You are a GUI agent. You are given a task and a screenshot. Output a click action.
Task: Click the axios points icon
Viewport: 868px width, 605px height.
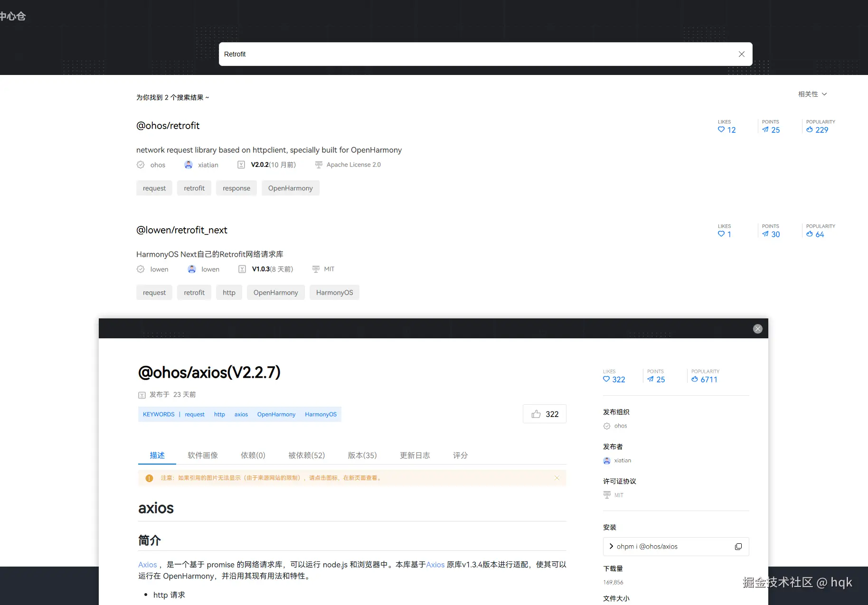pyautogui.click(x=651, y=379)
